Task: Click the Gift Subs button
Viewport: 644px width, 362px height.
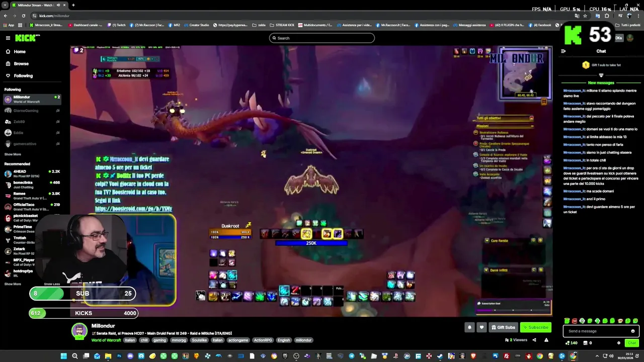Action: 503,327
